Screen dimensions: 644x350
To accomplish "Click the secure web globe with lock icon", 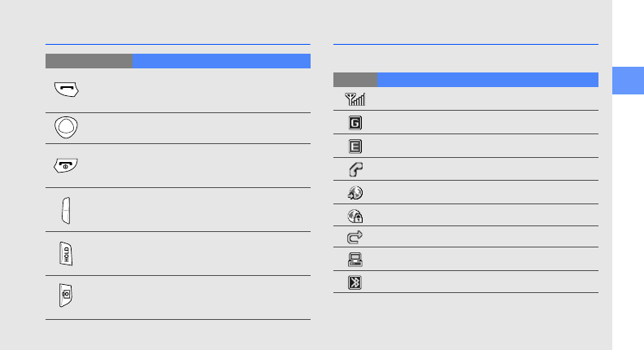I will click(355, 216).
